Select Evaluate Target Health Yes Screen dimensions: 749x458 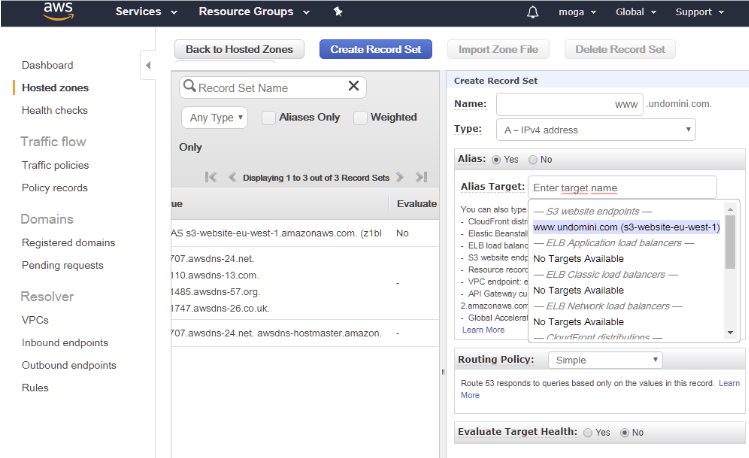(x=588, y=433)
